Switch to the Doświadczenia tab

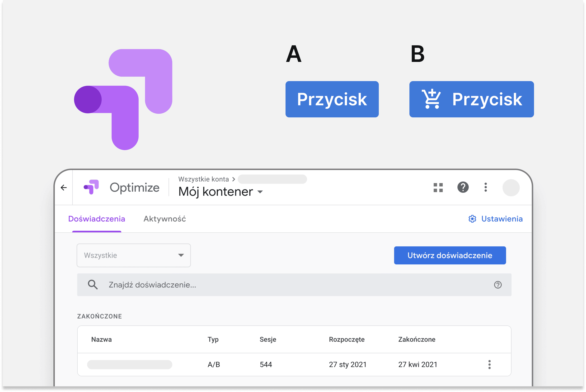pyautogui.click(x=97, y=219)
